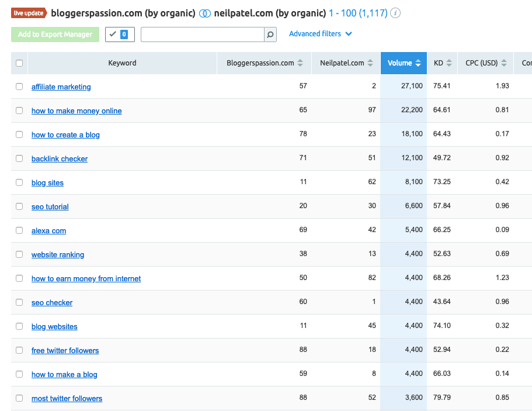Click the neilpatel.com (by organic) title

270,13
